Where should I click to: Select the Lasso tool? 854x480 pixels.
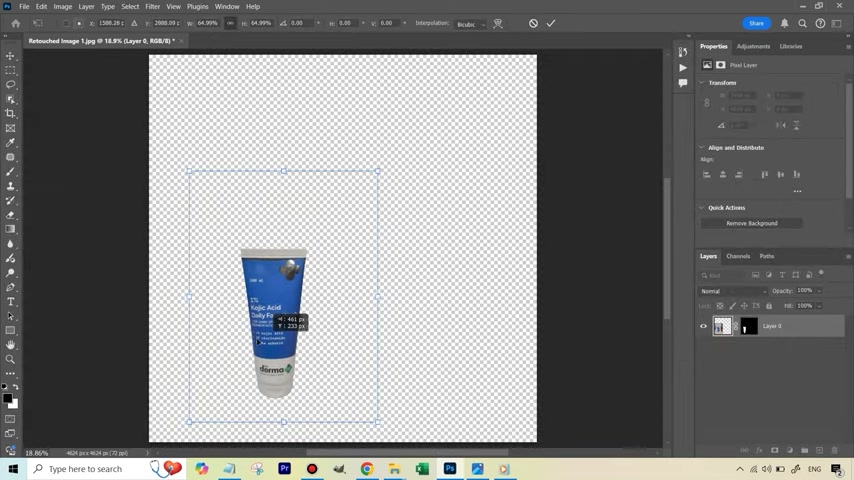click(10, 85)
